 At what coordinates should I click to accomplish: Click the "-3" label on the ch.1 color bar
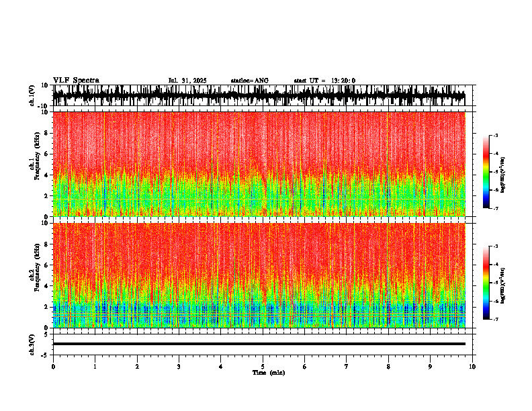tap(495, 135)
